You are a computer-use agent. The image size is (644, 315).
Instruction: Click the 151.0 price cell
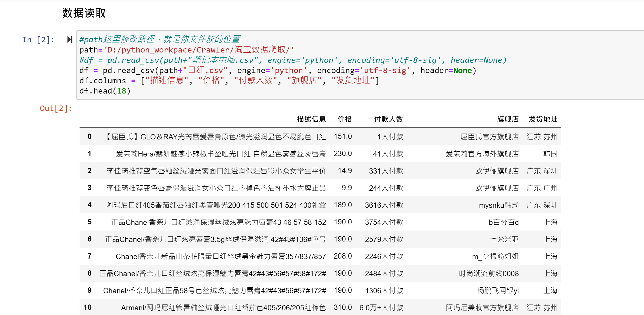343,136
